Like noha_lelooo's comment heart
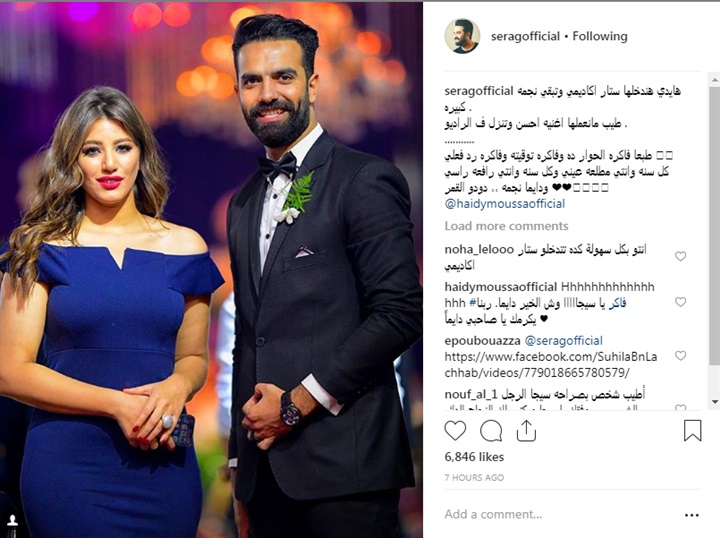The height and width of the screenshot is (538, 720). [x=681, y=256]
